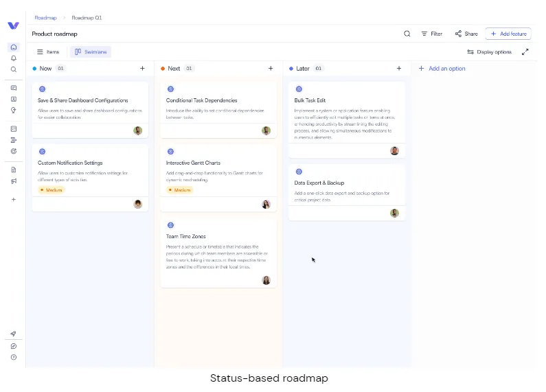The image size is (546, 392).
Task: Open the megaphone announcements icon in sidebar
Action: tap(14, 181)
